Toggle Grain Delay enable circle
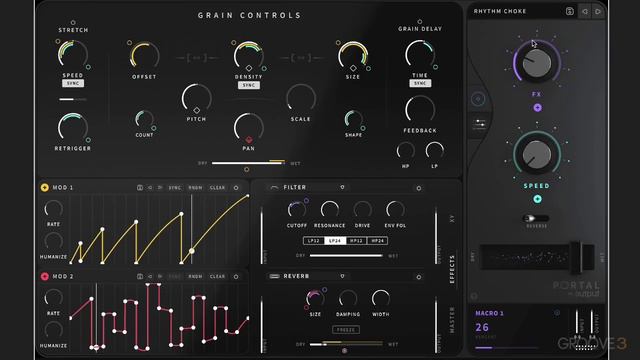Image resolution: width=640 pixels, height=360 pixels. click(x=420, y=21)
